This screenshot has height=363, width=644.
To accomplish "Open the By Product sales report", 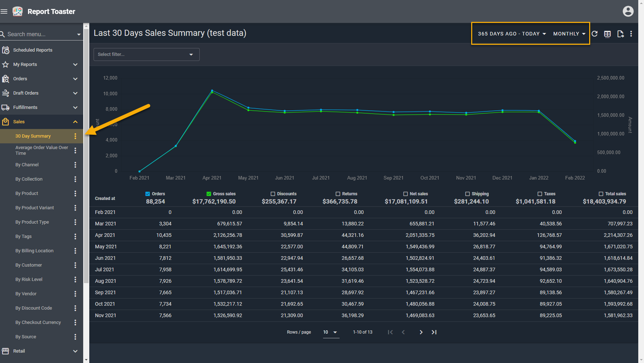I will pyautogui.click(x=27, y=194).
